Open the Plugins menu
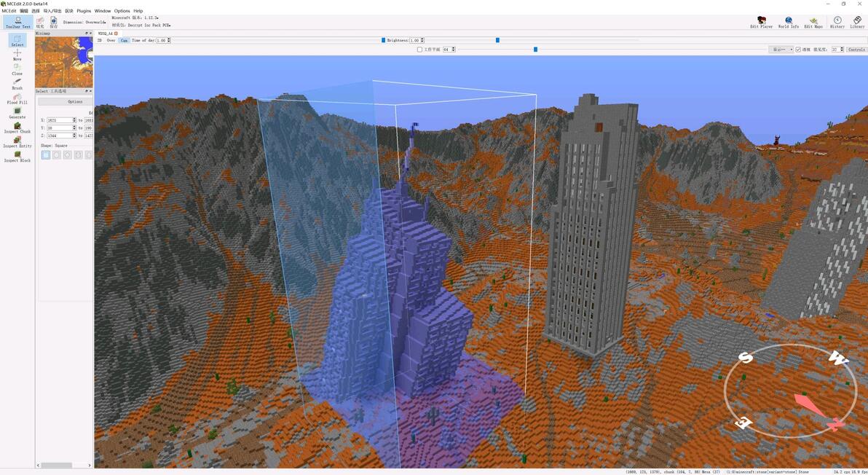 tap(84, 10)
